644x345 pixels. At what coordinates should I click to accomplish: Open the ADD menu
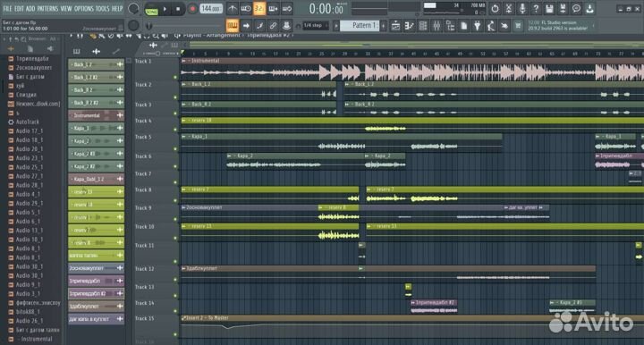coord(30,8)
